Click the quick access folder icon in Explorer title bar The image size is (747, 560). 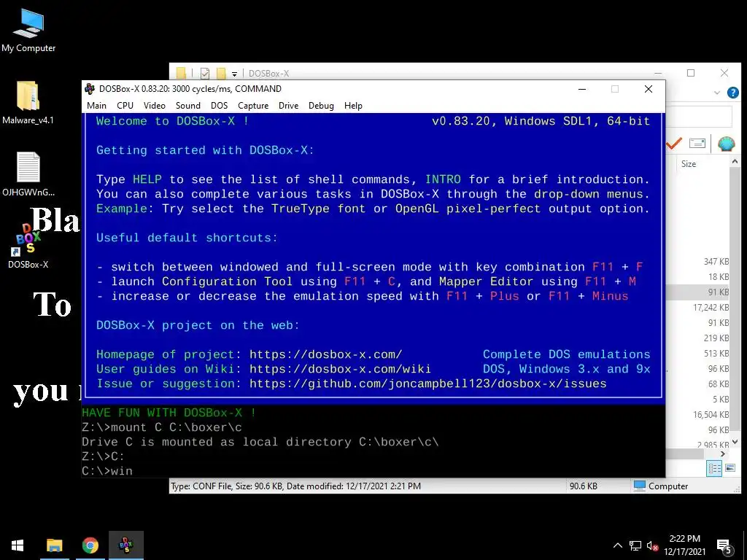point(182,74)
